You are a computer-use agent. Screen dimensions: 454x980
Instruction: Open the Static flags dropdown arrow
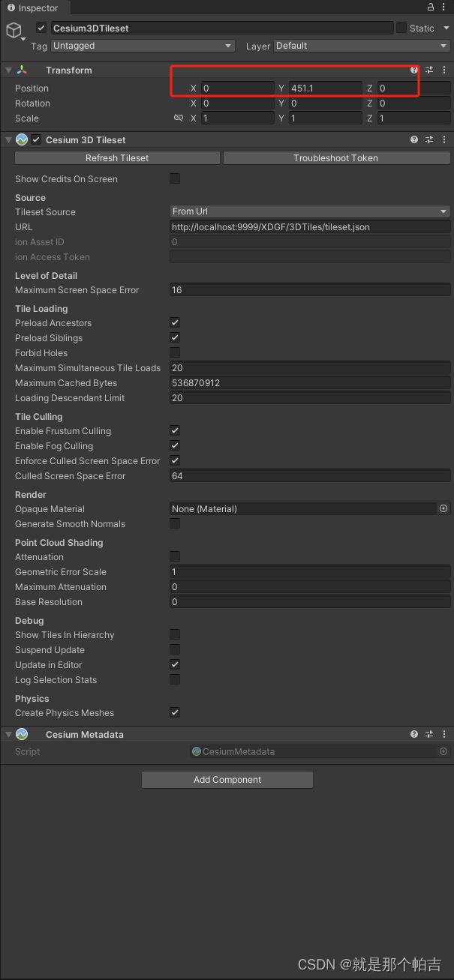point(446,28)
